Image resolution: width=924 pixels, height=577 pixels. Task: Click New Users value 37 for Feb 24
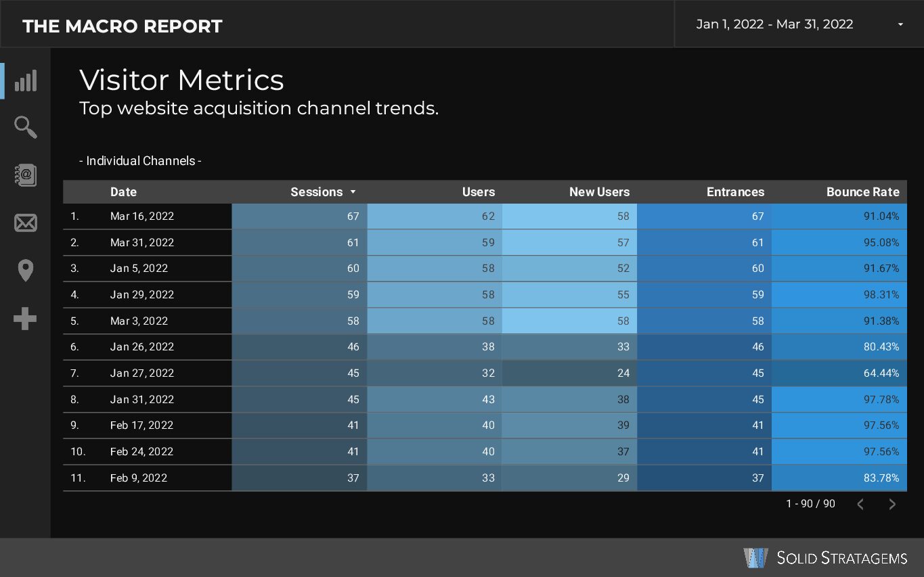(569, 452)
